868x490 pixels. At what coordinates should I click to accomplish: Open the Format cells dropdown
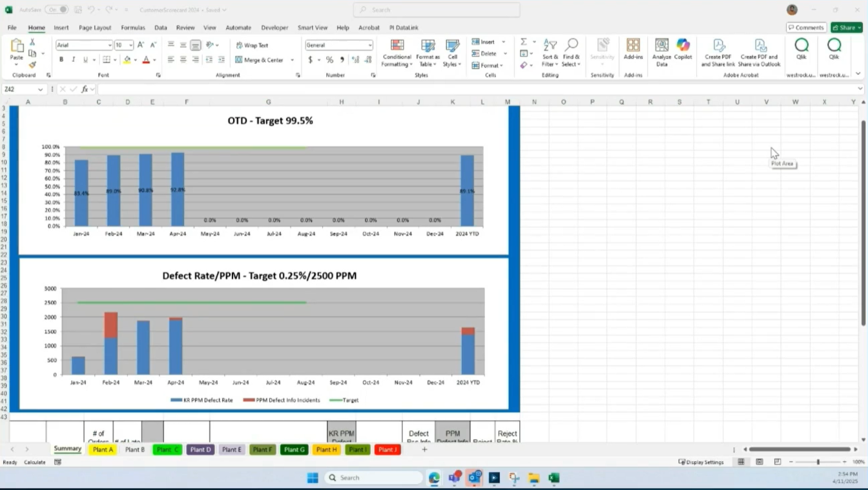pos(486,65)
